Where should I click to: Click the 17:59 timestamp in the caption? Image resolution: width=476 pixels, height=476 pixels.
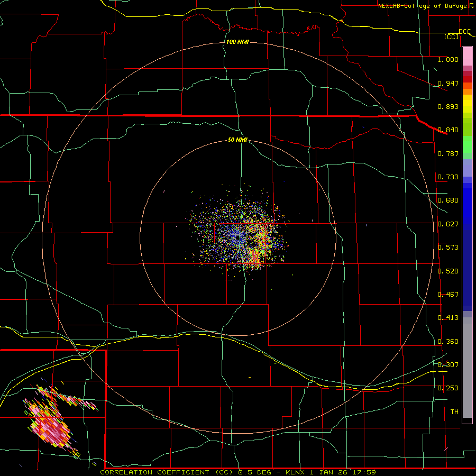364,472
